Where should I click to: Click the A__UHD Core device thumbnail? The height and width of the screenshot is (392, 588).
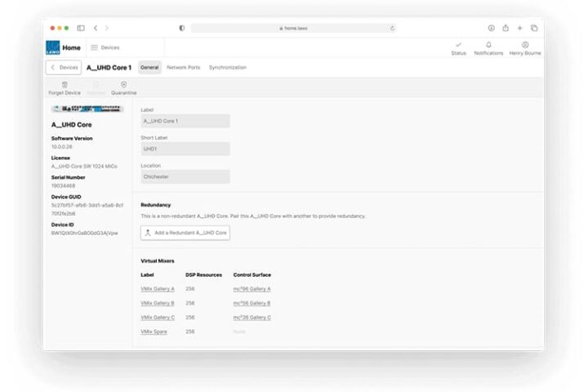coord(87,109)
